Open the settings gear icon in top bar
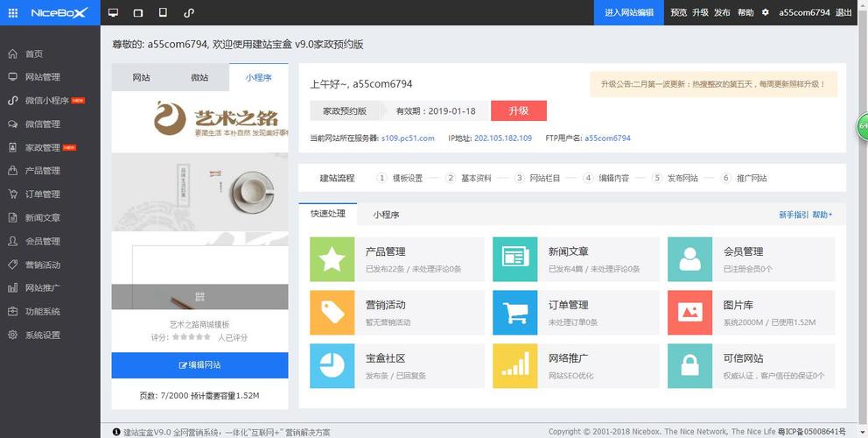The width and height of the screenshot is (868, 438). (765, 12)
